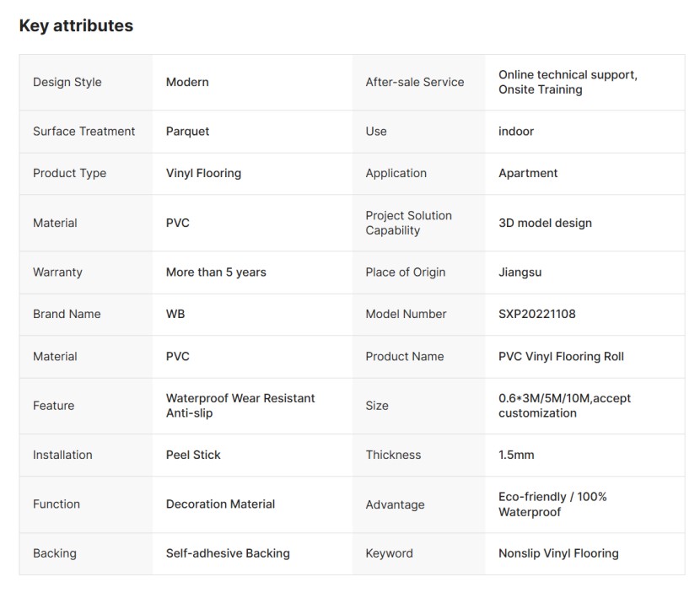This screenshot has width=700, height=593.
Task: Select the Peel Stick installation value
Action: coord(193,455)
